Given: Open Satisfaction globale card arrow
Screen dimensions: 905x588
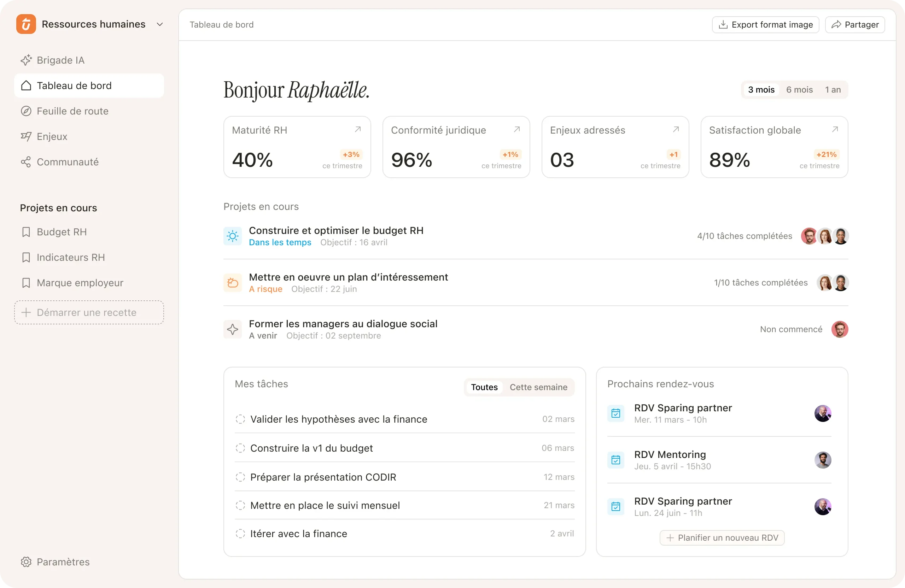Looking at the screenshot, I should click(835, 130).
